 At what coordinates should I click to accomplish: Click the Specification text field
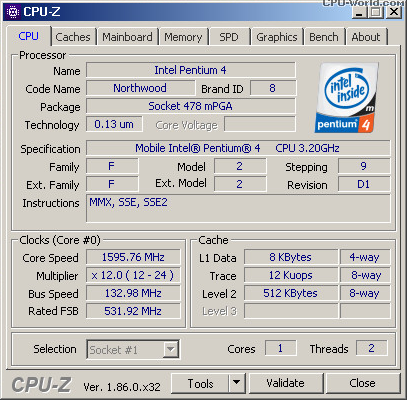pyautogui.click(x=238, y=148)
